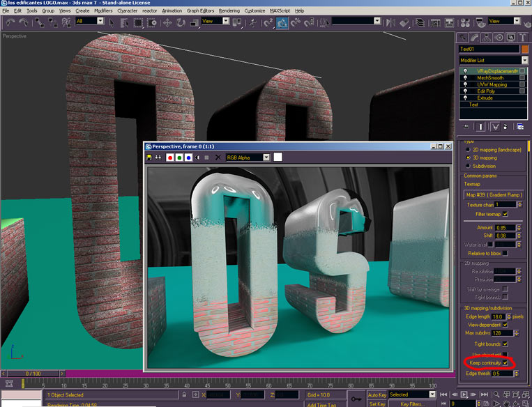The image size is (532, 407).
Task: Click Bind to Space Warp icon
Action: click(66, 23)
